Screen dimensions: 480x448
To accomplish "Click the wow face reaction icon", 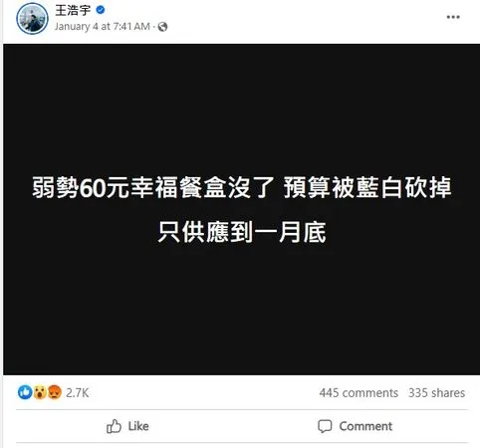I will pos(40,392).
